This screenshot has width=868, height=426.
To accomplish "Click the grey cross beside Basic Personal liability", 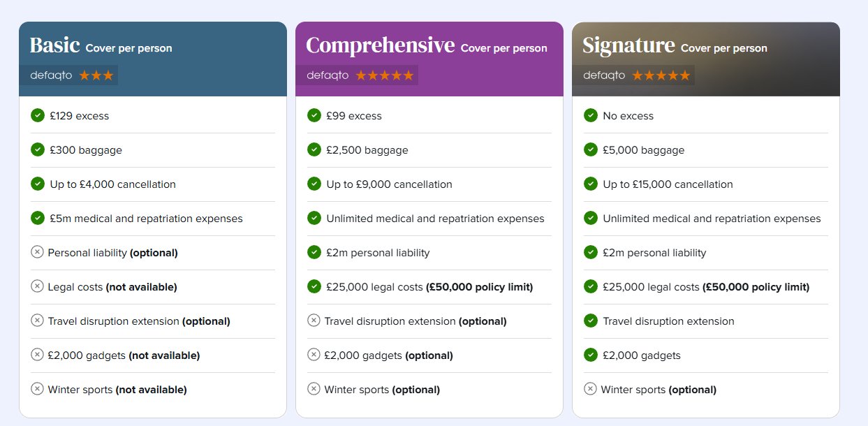I will click(37, 252).
